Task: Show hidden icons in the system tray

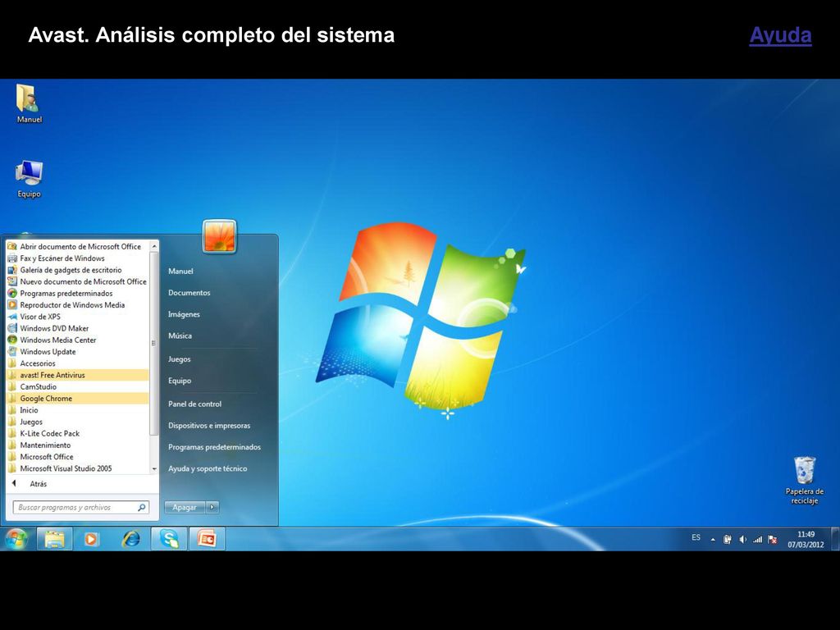Action: (x=713, y=540)
